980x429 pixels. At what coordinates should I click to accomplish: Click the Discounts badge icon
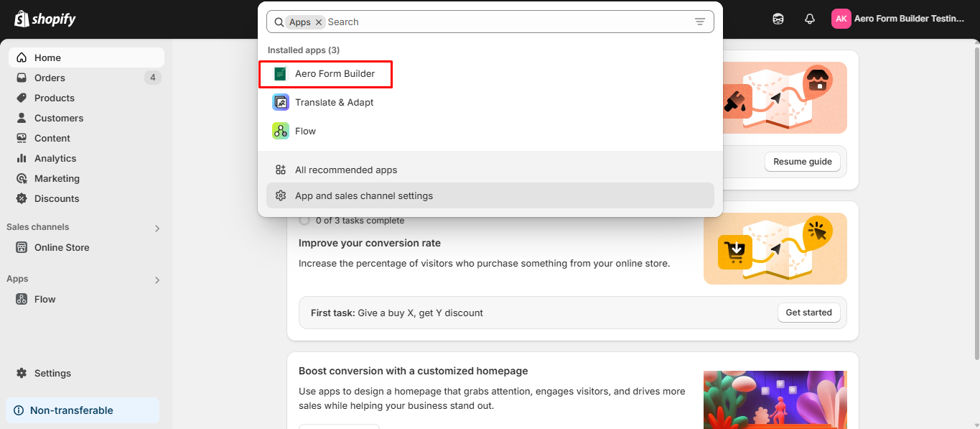[x=22, y=198]
